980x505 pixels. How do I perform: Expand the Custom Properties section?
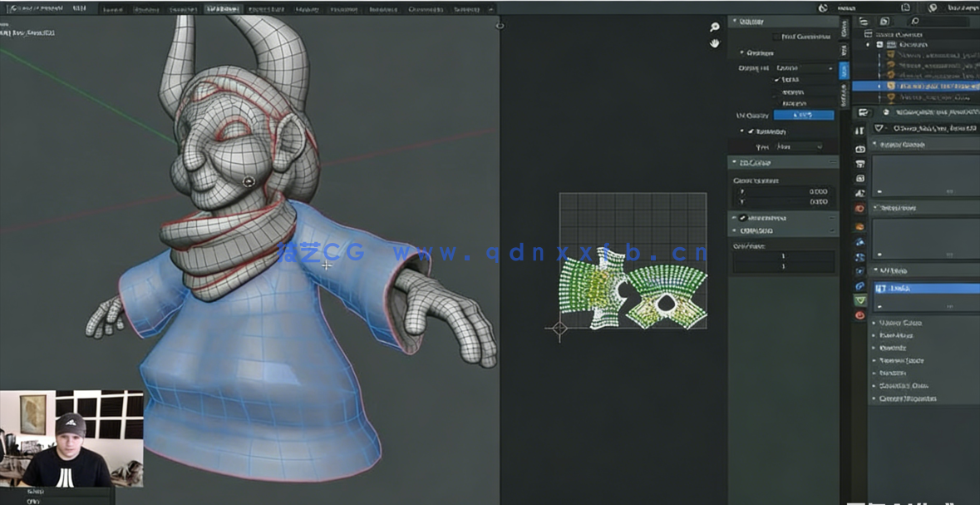(x=909, y=398)
